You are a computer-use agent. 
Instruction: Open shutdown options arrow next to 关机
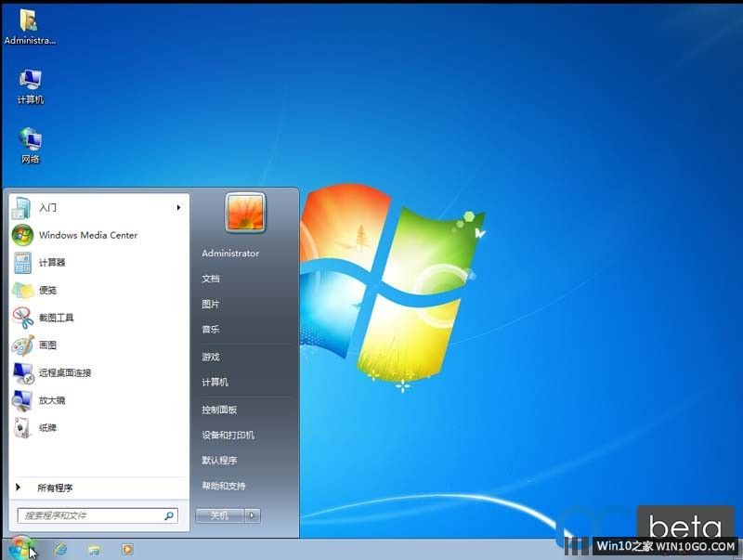click(253, 515)
